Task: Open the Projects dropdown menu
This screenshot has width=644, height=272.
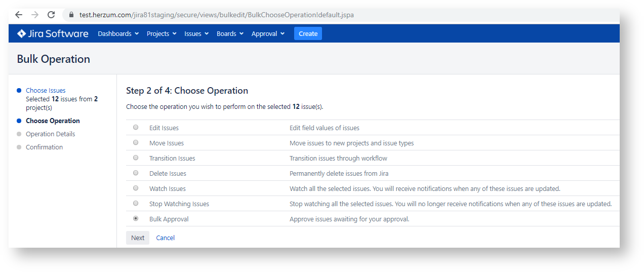Action: [162, 34]
